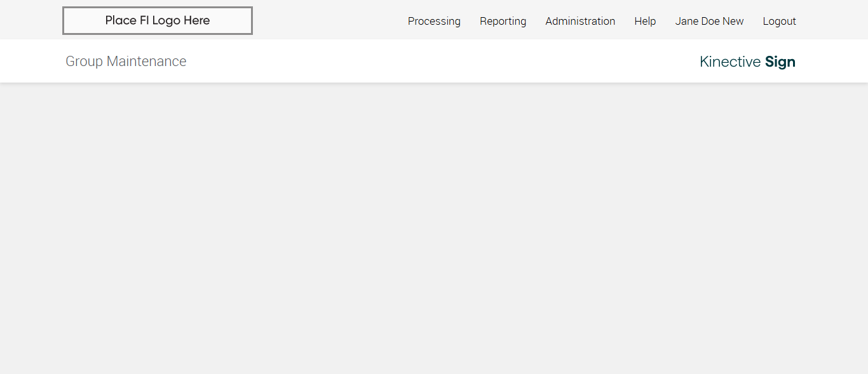This screenshot has width=868, height=374.
Task: Sign out using Logout in the top navigation
Action: tap(779, 21)
